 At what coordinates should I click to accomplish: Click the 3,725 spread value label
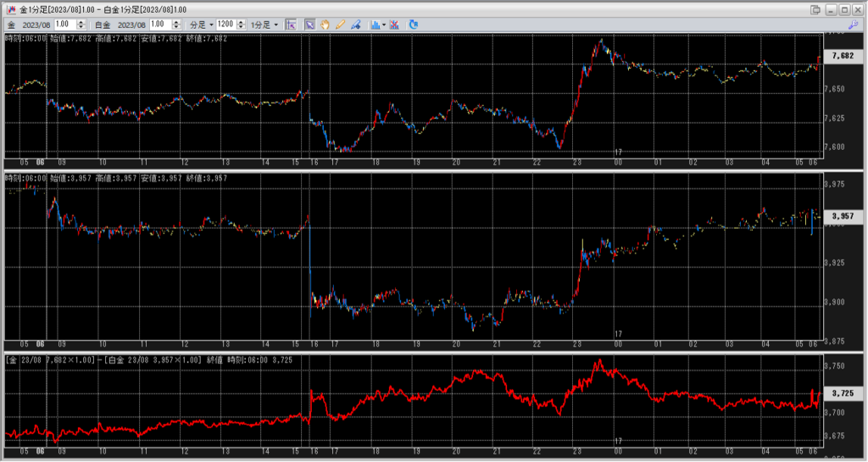(x=843, y=393)
